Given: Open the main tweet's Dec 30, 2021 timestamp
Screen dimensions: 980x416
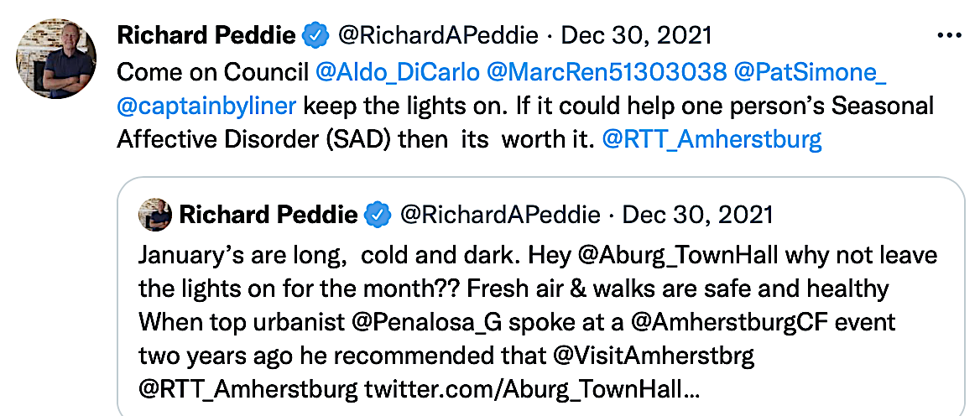Looking at the screenshot, I should [636, 36].
